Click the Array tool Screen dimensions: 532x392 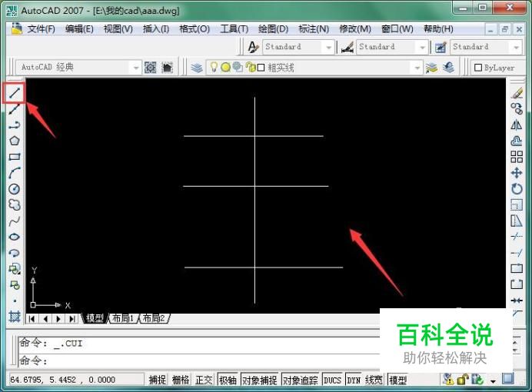tap(517, 157)
